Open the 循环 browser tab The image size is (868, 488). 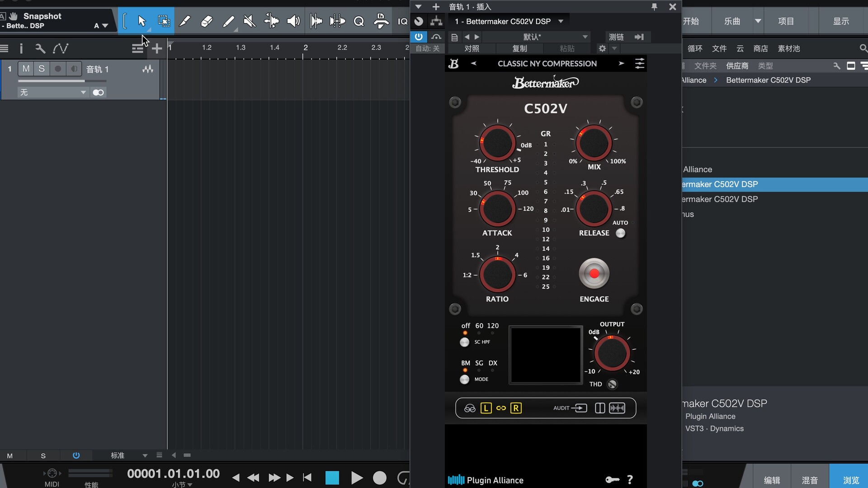pos(695,48)
